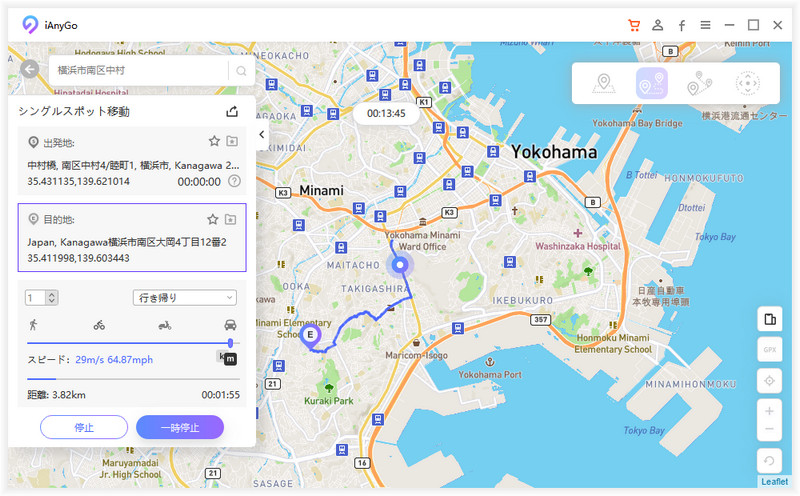Select joystick movement mode
The width and height of the screenshot is (800, 496).
click(747, 83)
